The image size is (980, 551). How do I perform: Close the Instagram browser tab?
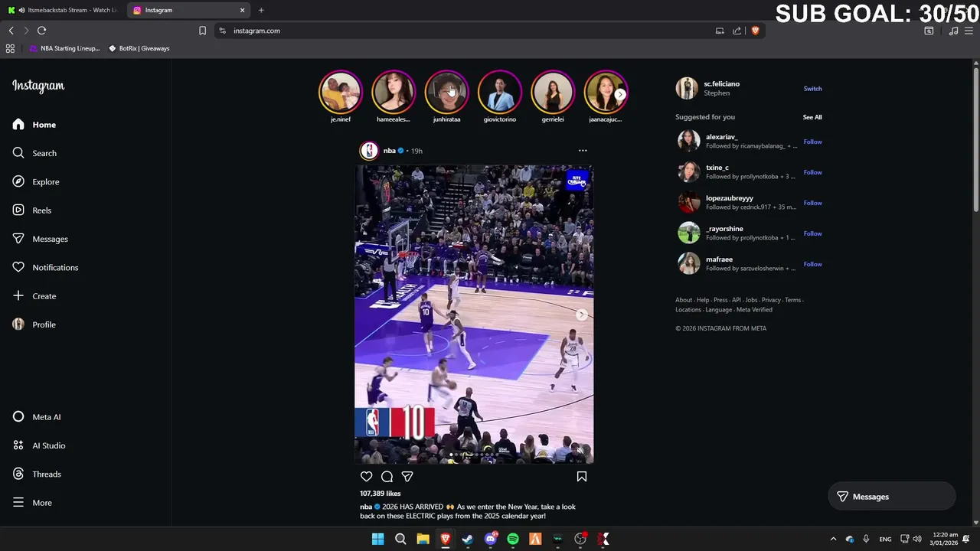point(243,10)
